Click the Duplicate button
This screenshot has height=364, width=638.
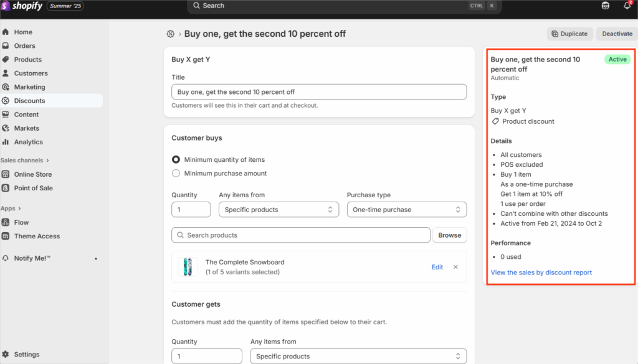click(x=569, y=34)
